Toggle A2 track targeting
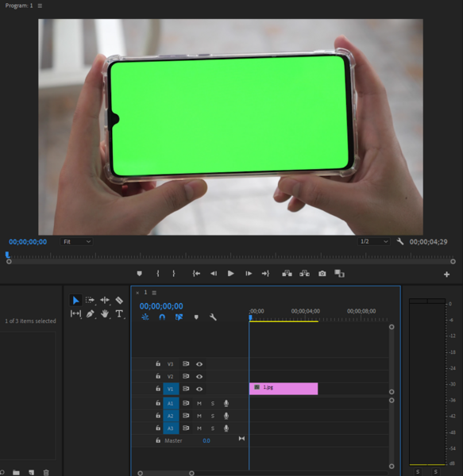 (x=171, y=416)
